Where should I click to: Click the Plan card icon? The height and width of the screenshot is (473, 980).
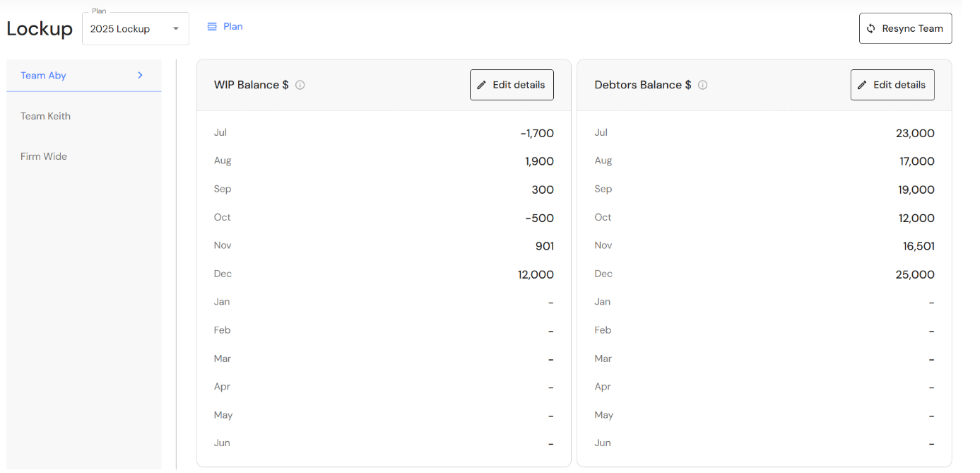tap(212, 27)
